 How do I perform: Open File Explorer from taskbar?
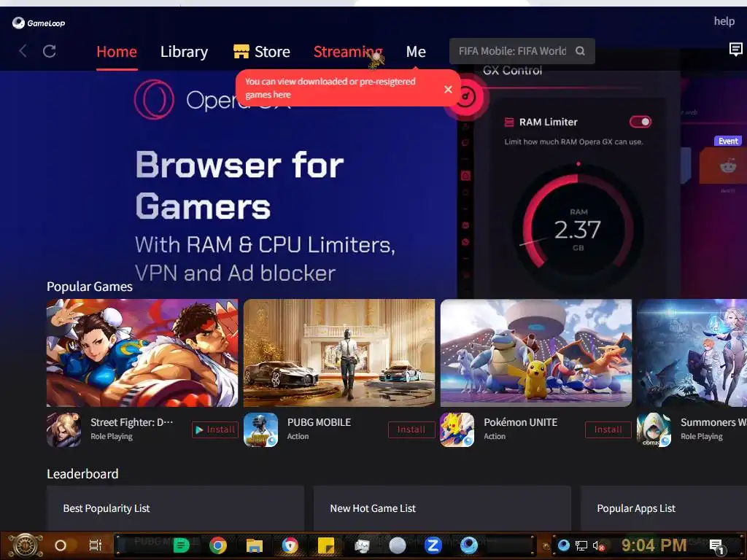(x=255, y=545)
